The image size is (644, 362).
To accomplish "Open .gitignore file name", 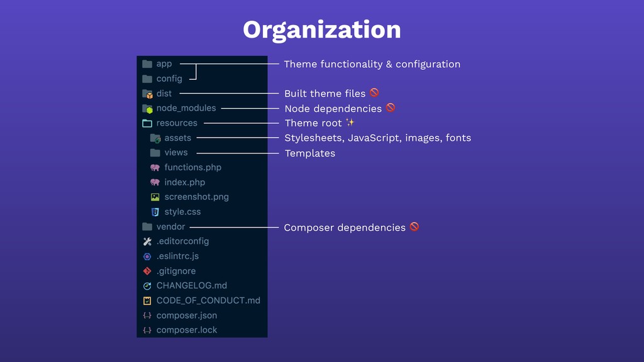I will coord(176,271).
